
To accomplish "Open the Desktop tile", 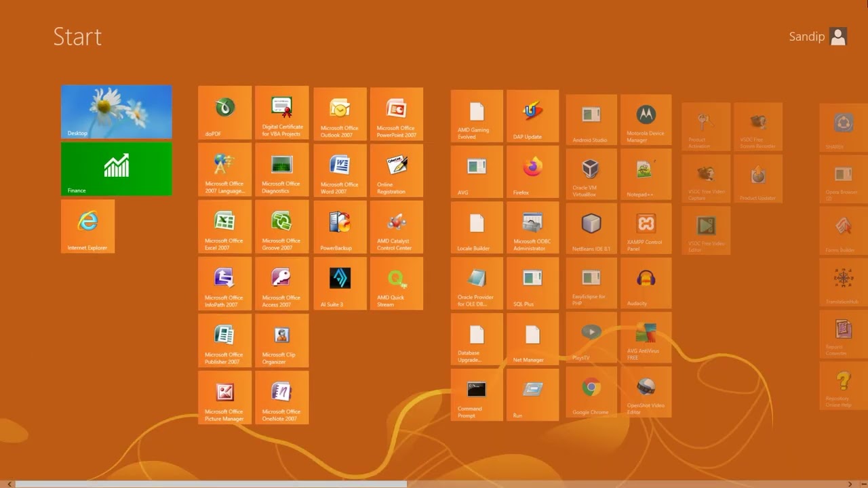I will [117, 112].
